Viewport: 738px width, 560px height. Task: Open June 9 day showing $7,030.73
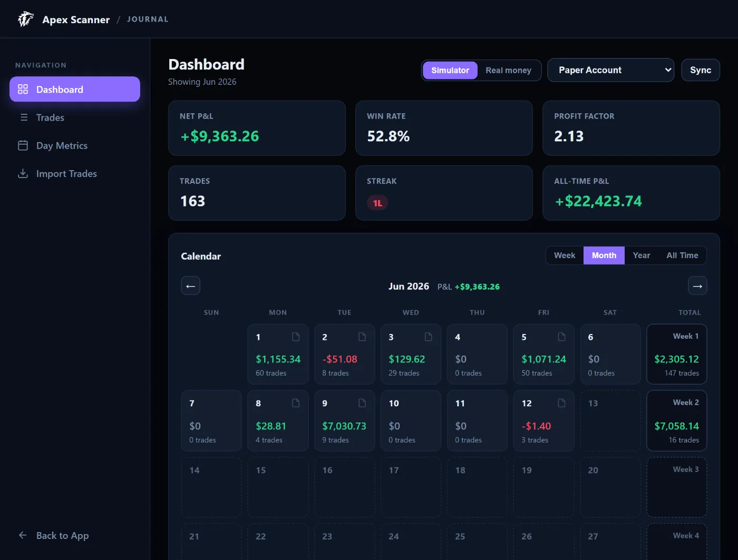[x=344, y=421]
